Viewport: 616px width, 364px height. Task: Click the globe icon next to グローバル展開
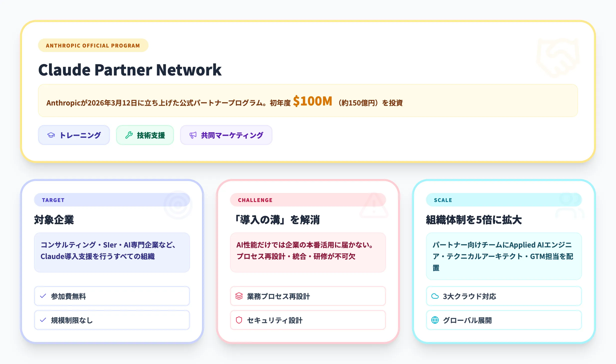435,320
